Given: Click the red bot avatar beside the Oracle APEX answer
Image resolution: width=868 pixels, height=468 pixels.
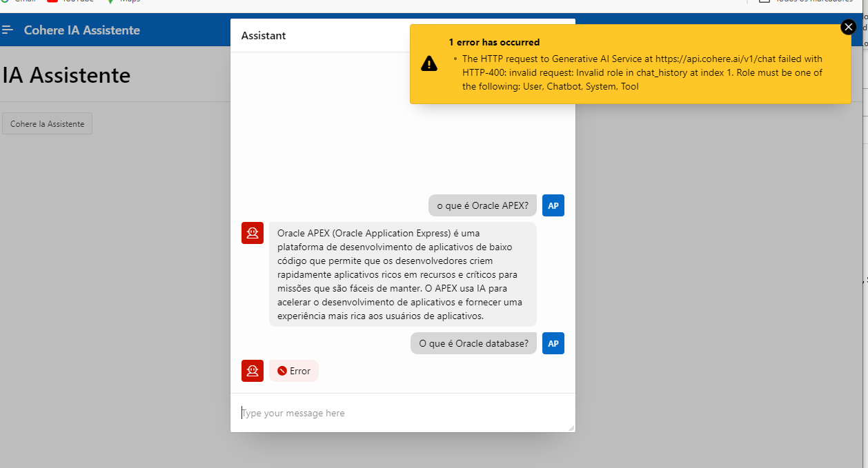Looking at the screenshot, I should 253,233.
